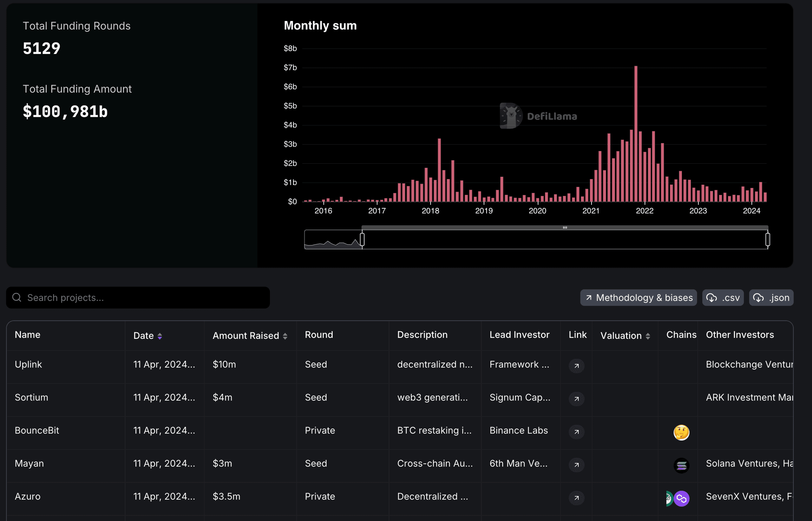Click Cross-chain Au description cell
The image size is (812, 521).
[x=435, y=464]
